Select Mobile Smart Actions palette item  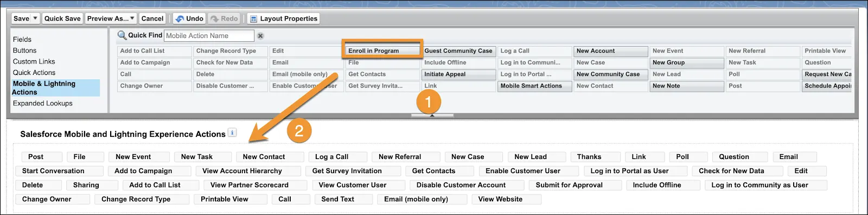[534, 86]
